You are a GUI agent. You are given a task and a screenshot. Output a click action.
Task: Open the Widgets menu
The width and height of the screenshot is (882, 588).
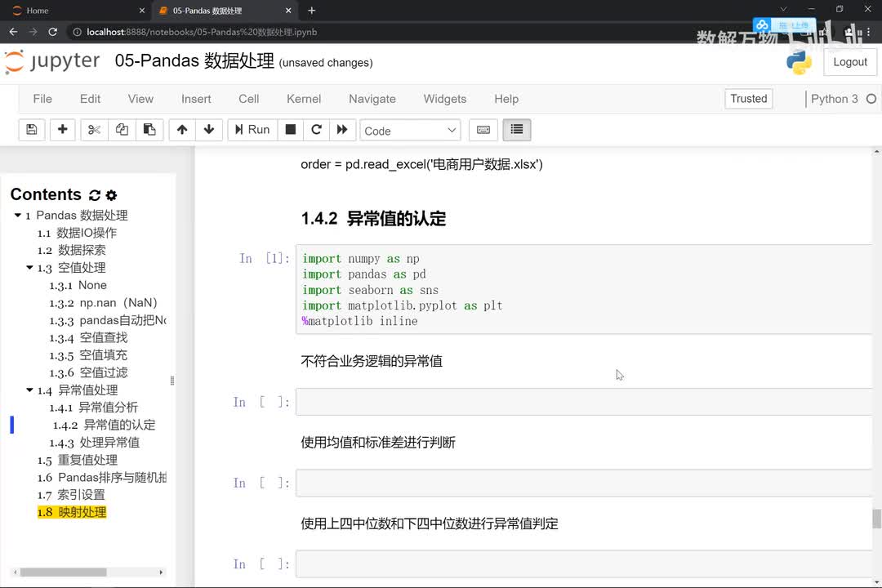pos(445,99)
